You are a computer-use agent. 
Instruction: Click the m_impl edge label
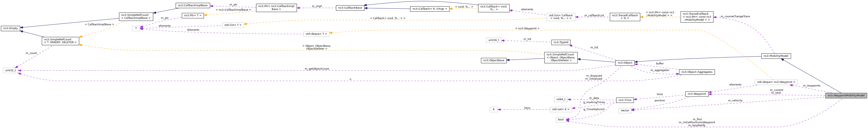pos(316,6)
